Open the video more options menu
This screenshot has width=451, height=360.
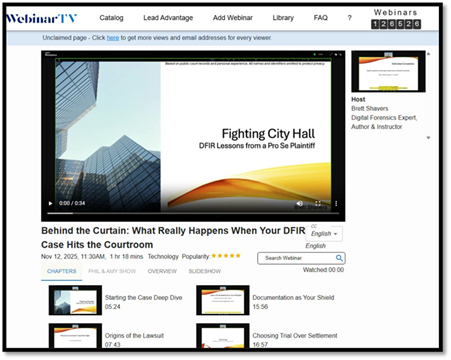click(336, 203)
